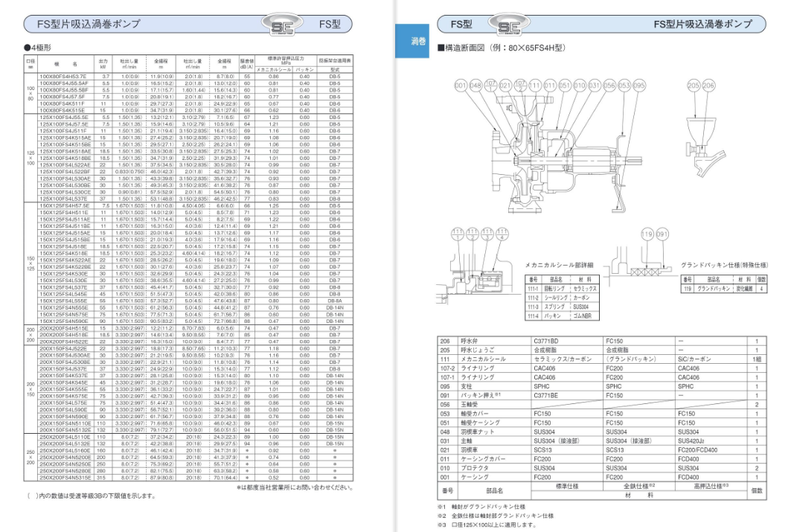Click model cell 150X125FS4H57.5E
The image size is (791, 532).
coord(65,206)
